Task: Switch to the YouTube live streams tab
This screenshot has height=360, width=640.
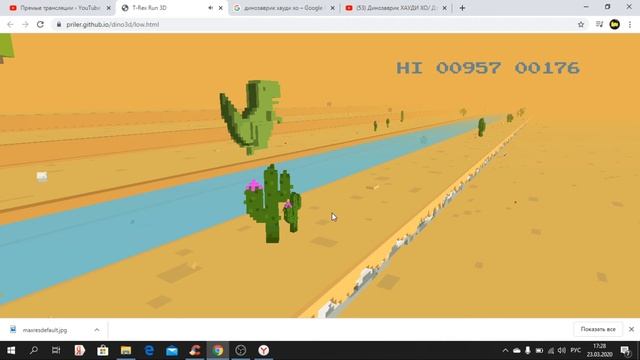Action: (x=60, y=8)
